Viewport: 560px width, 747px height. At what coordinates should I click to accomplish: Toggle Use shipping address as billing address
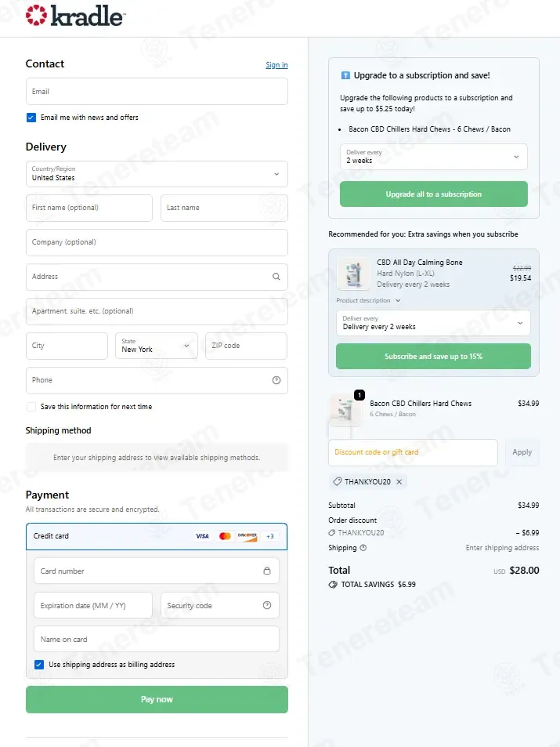(39, 665)
